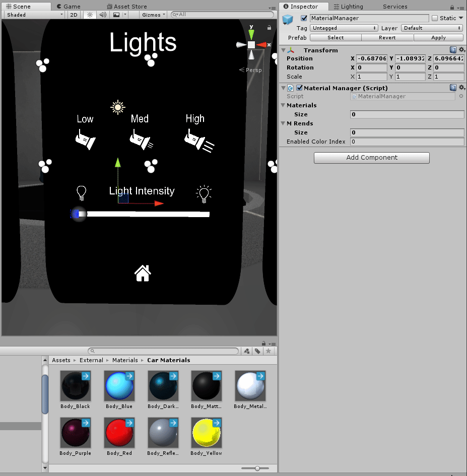This screenshot has height=476, width=467.
Task: Click Add Component button
Action: click(x=372, y=158)
